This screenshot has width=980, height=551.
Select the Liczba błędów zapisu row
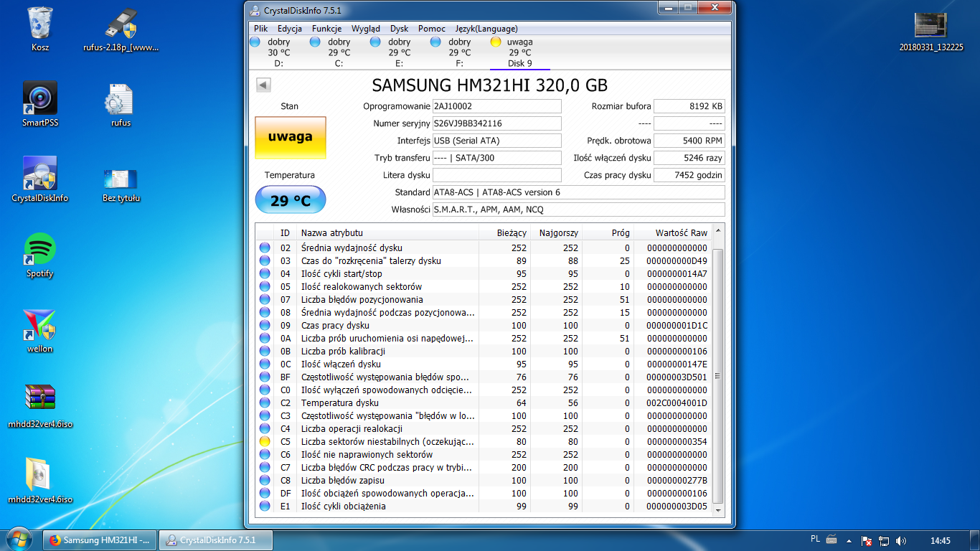click(484, 481)
